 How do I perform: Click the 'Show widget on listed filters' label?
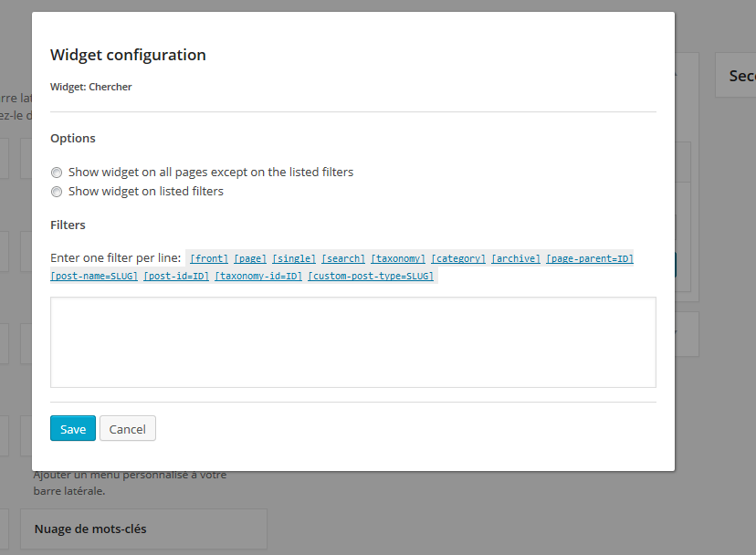pos(146,192)
